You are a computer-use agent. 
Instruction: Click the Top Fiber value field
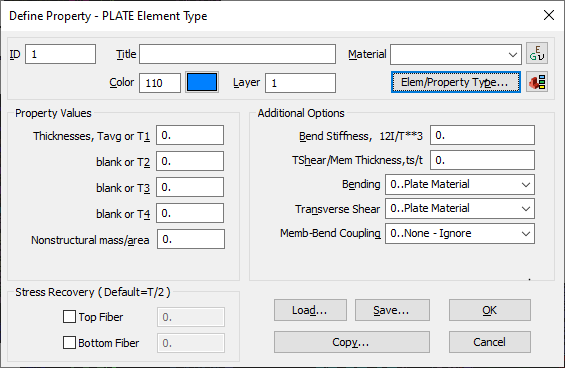click(191, 317)
